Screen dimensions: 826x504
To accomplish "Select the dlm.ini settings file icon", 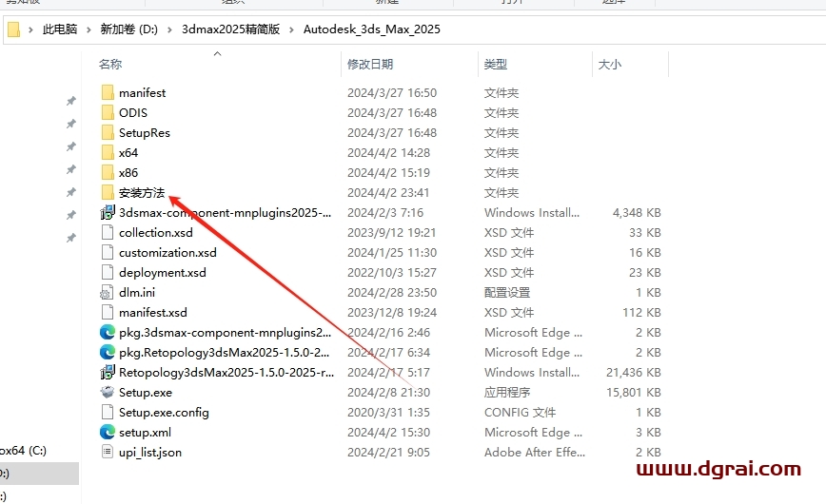I will click(108, 293).
